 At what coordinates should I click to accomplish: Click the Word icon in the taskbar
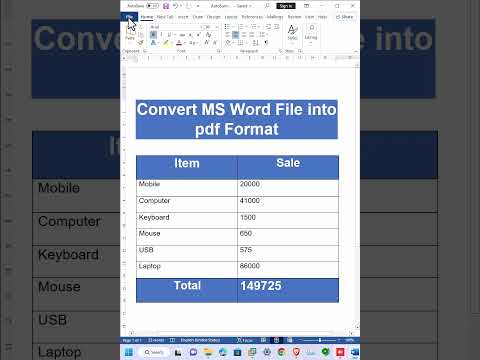click(x=355, y=352)
